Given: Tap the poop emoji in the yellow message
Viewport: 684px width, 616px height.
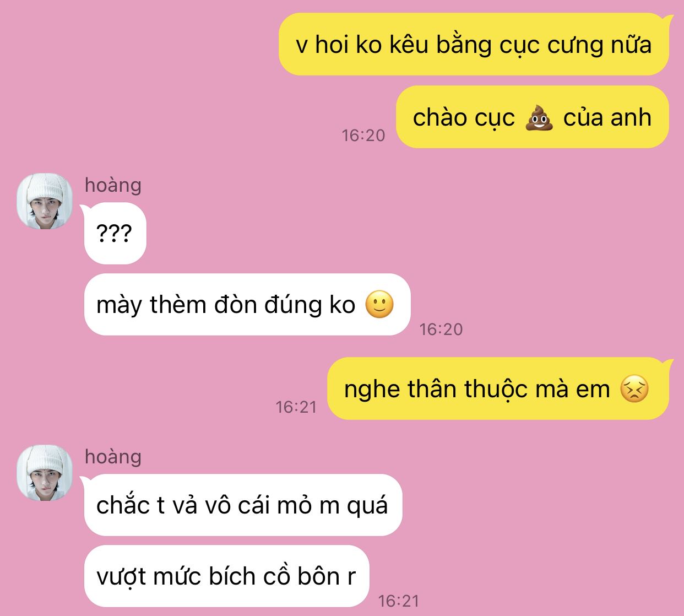Looking at the screenshot, I should (x=539, y=117).
